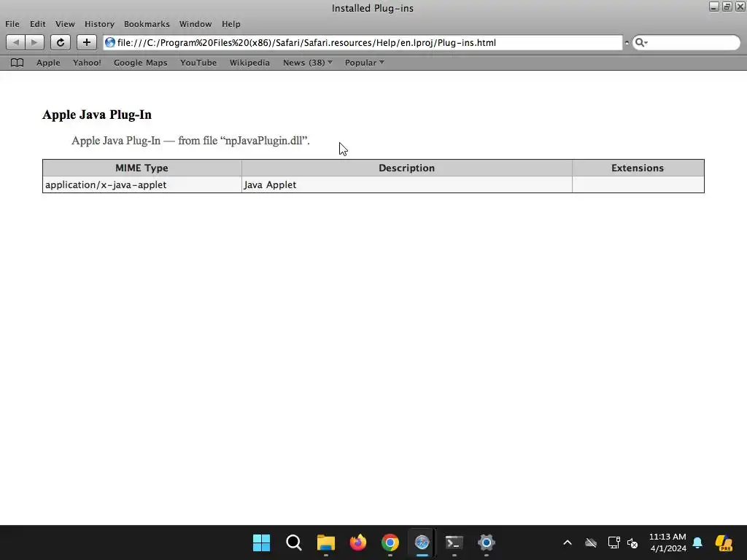Click the cloud sync tray icon
Screen dimensions: 747x560
591,542
